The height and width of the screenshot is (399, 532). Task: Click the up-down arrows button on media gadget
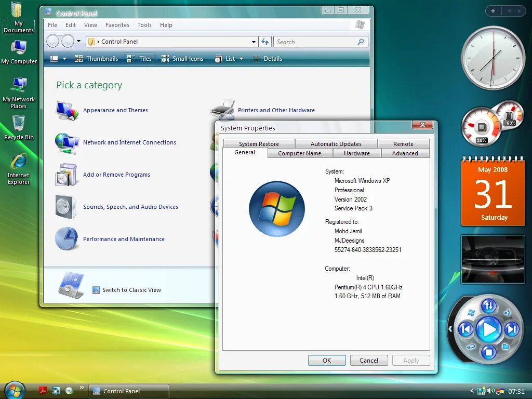point(488,305)
